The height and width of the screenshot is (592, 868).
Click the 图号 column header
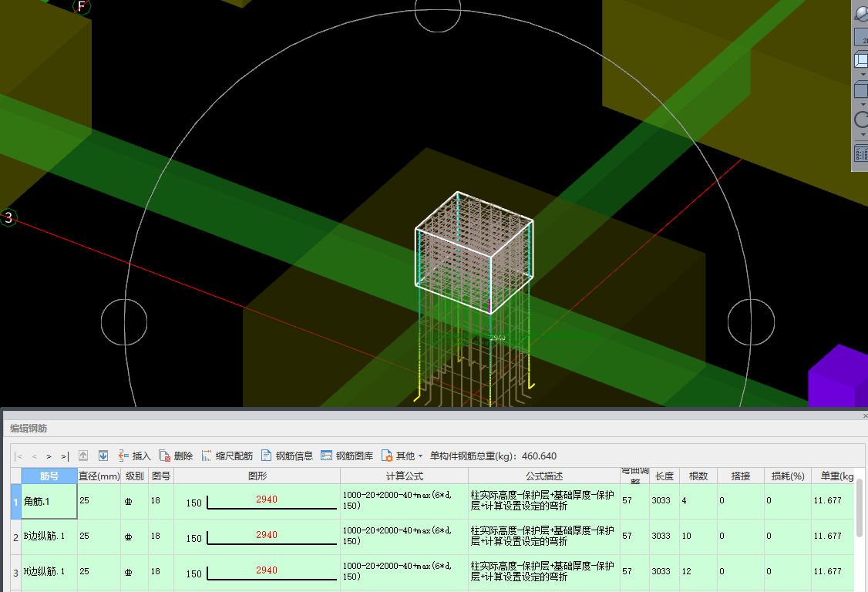(161, 476)
